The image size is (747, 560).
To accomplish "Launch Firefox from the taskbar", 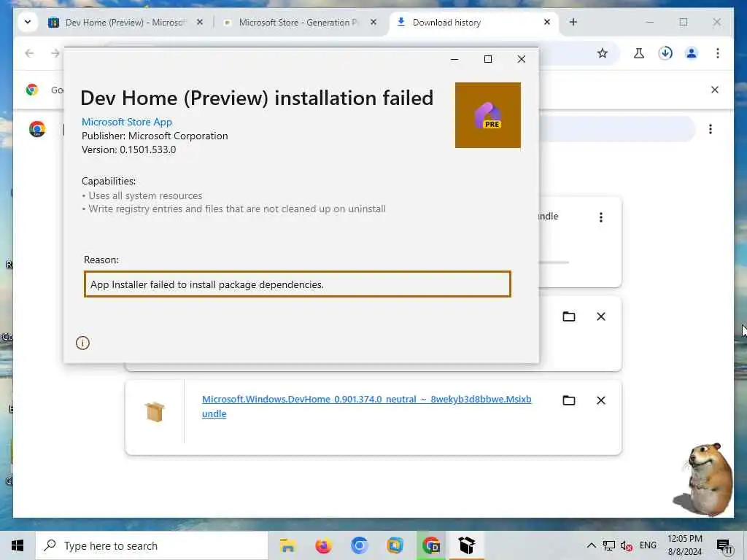I will tap(323, 545).
